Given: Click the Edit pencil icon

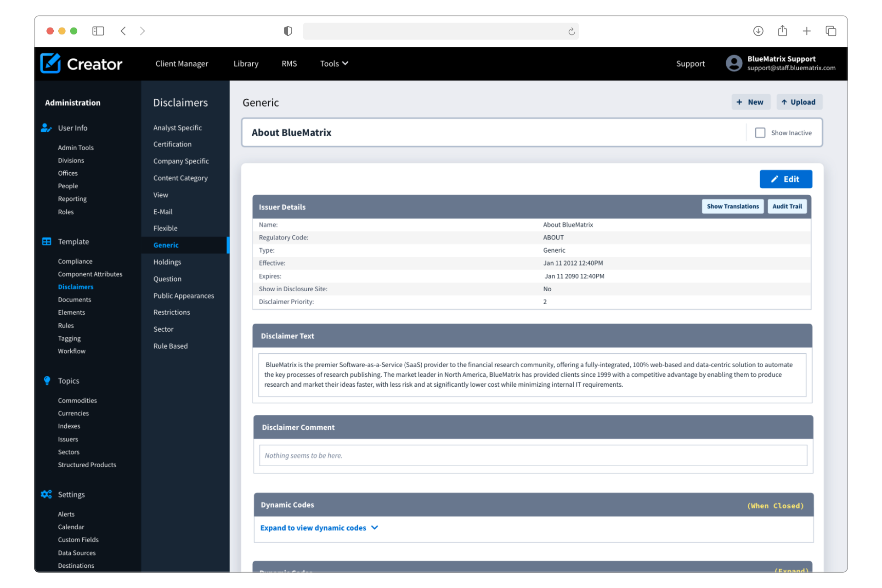Looking at the screenshot, I should coord(775,179).
